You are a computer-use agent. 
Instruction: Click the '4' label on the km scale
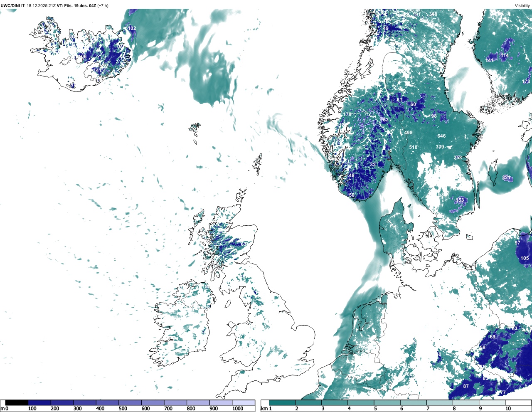pyautogui.click(x=349, y=409)
